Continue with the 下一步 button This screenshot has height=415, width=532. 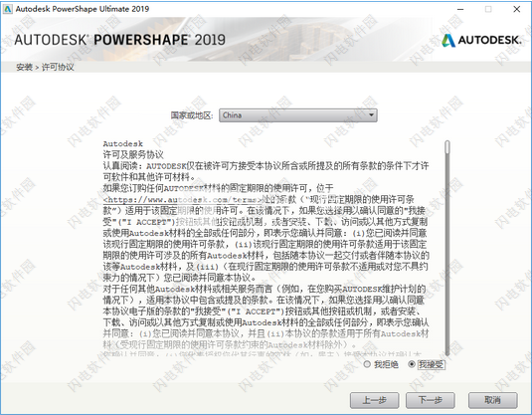pos(431,400)
